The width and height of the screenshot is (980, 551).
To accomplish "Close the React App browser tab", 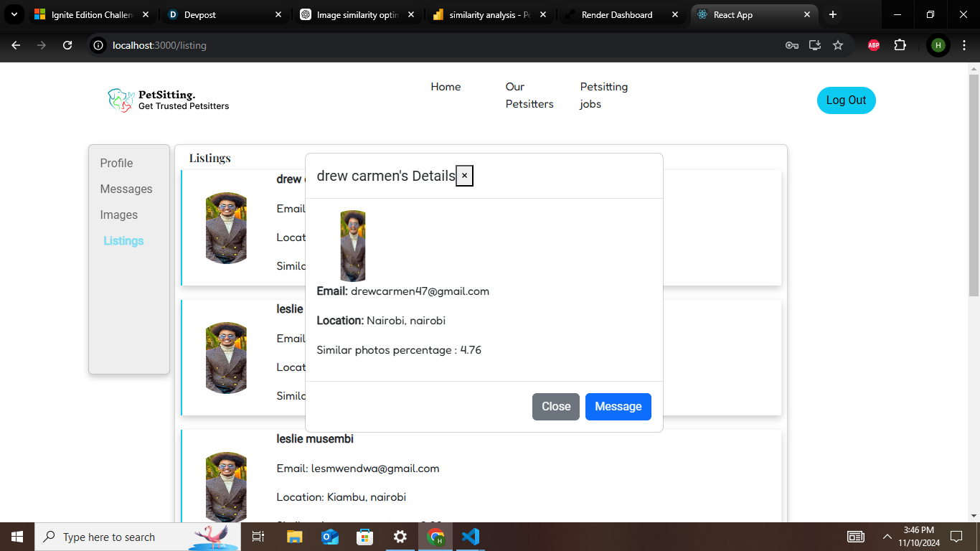I will pyautogui.click(x=807, y=14).
